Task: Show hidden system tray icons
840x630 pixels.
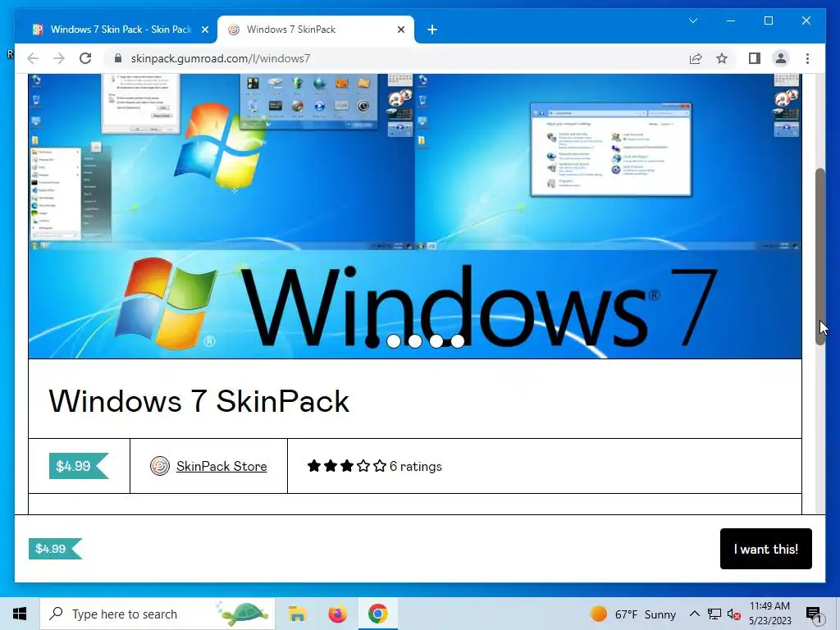Action: tap(694, 614)
